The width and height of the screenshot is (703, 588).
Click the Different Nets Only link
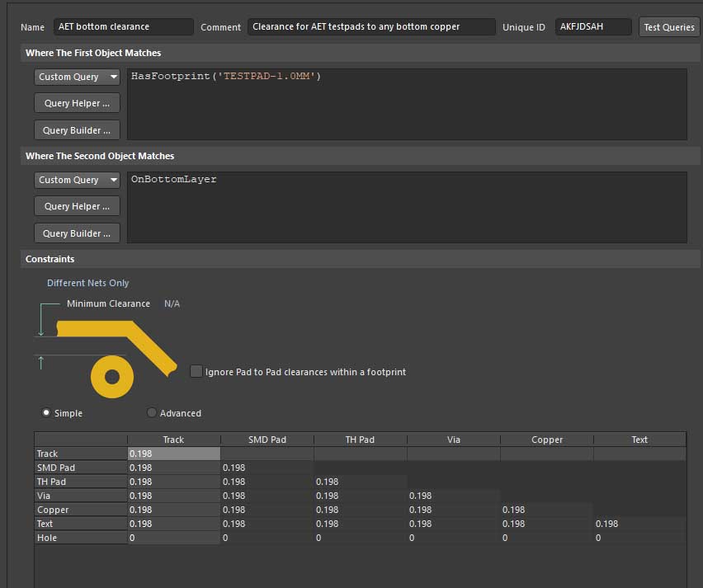[88, 283]
